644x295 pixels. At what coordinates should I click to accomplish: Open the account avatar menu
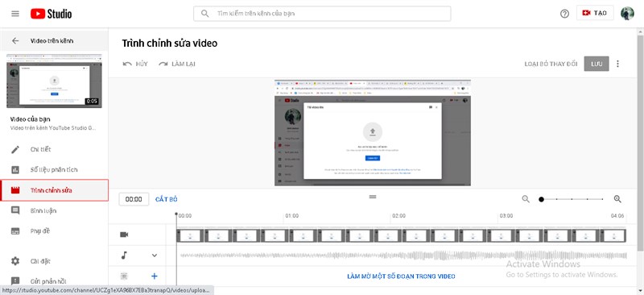627,13
